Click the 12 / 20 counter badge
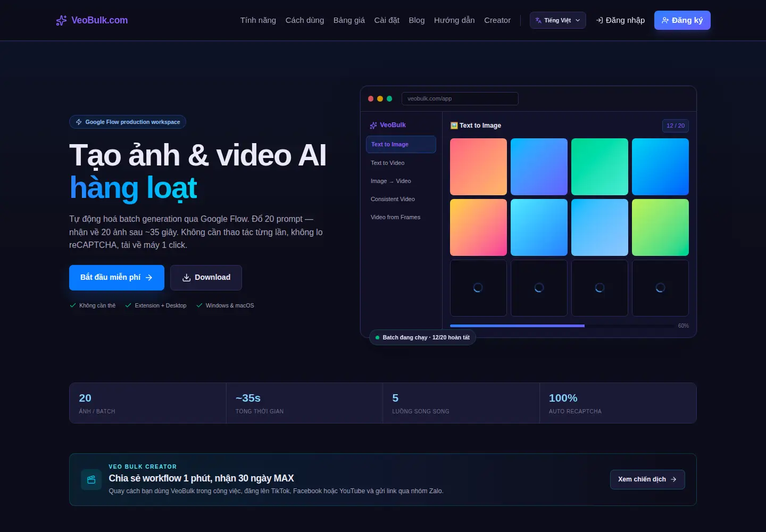 pyautogui.click(x=676, y=126)
